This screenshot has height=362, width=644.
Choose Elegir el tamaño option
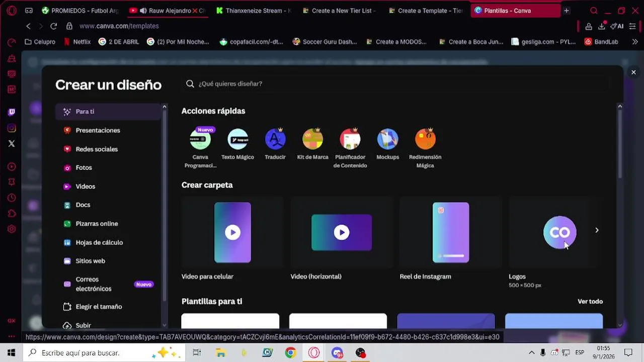tap(108, 307)
